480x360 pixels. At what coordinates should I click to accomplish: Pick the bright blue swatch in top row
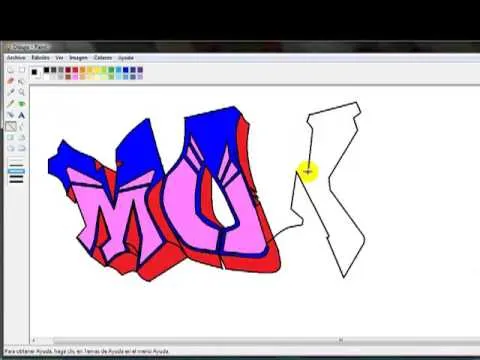126,70
